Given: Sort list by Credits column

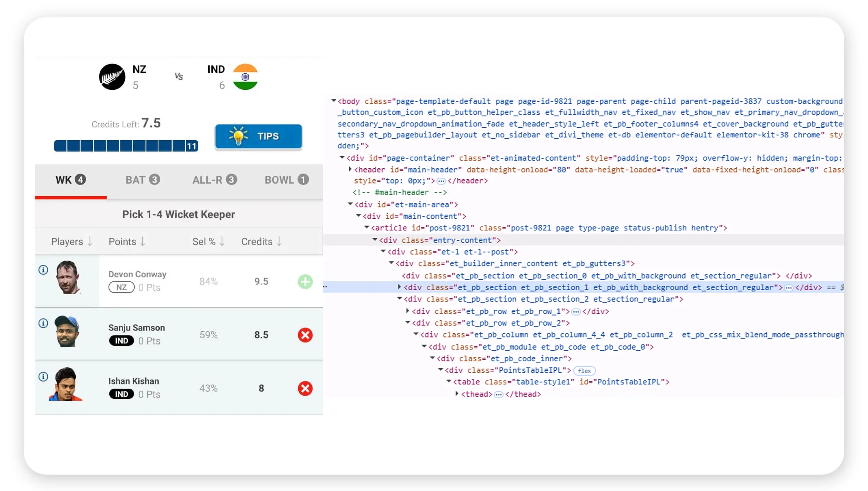Looking at the screenshot, I should click(x=261, y=242).
